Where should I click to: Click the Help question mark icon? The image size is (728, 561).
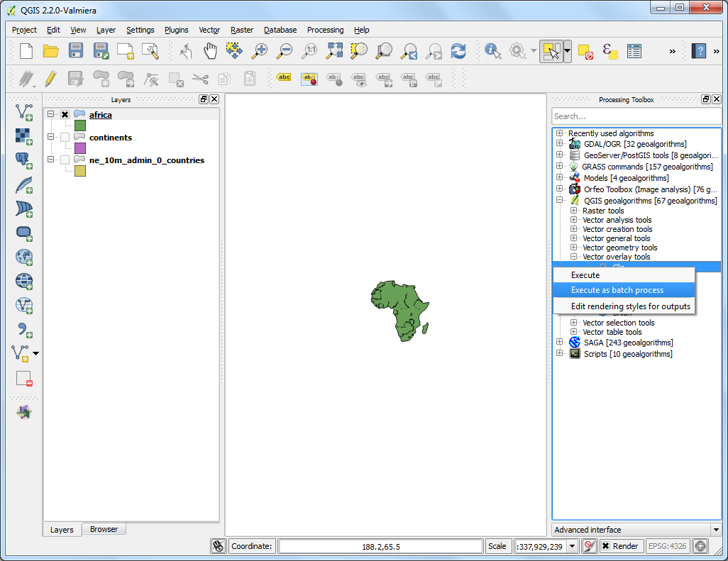(x=699, y=50)
